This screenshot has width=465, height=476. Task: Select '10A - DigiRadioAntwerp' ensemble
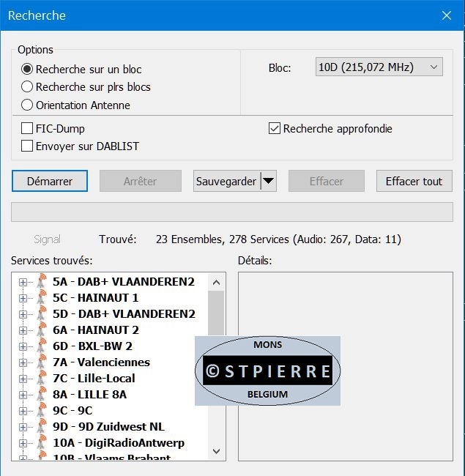tap(119, 442)
